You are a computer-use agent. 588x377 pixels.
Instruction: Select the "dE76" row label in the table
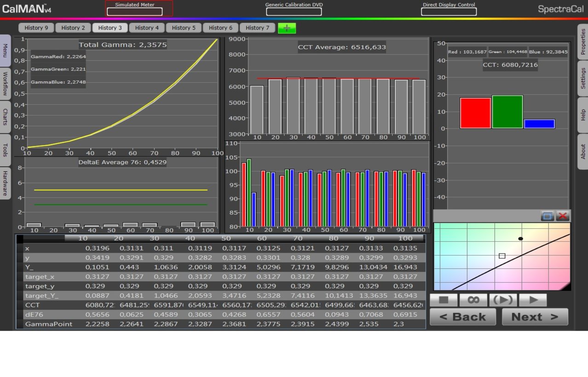(x=34, y=314)
